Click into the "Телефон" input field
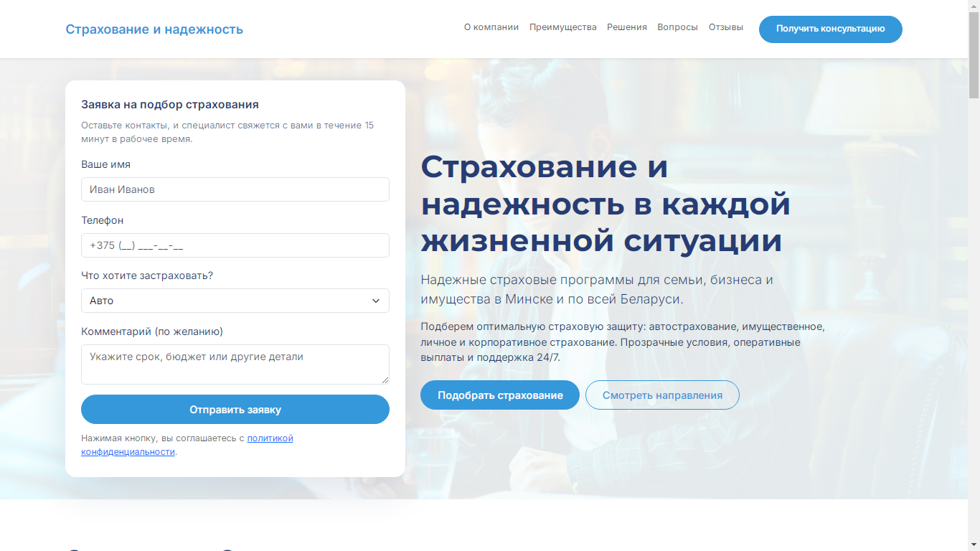Viewport: 980px width, 551px height. click(x=235, y=245)
